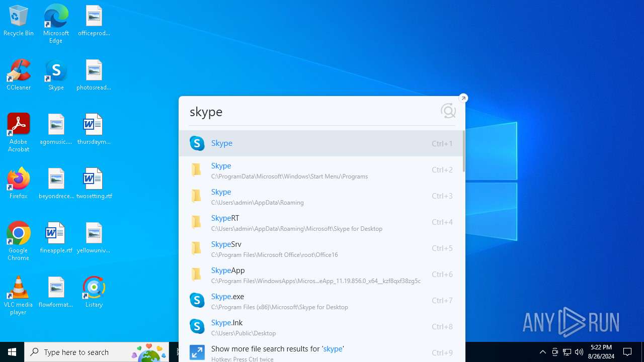Select the flowformat... image file
The height and width of the screenshot is (362, 644).
56,292
